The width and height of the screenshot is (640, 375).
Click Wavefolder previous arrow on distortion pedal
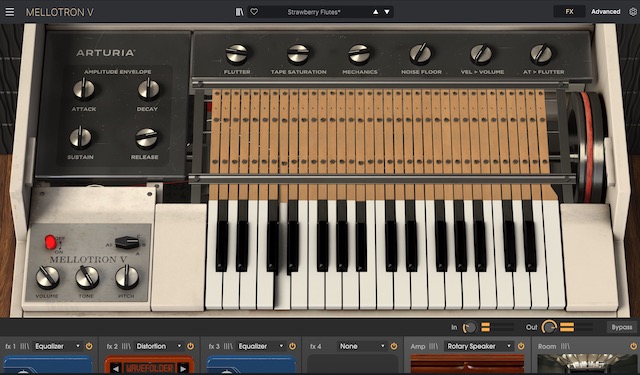(116, 369)
